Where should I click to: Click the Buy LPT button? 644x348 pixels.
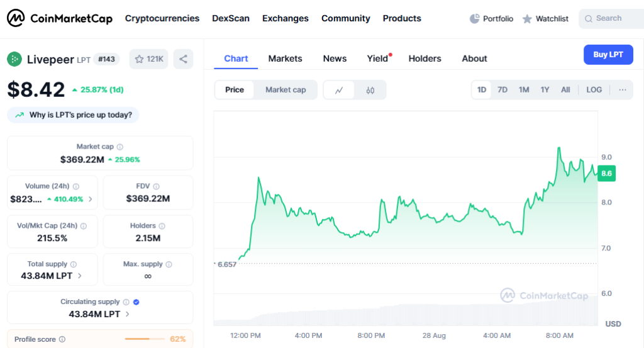[608, 55]
